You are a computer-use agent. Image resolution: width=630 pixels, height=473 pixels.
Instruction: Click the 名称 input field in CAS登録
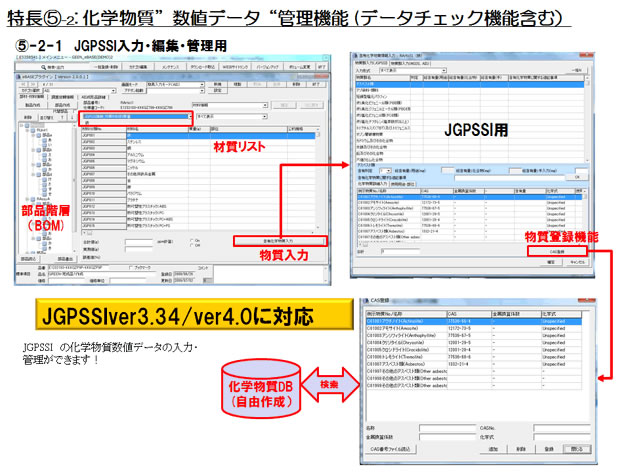(447, 428)
